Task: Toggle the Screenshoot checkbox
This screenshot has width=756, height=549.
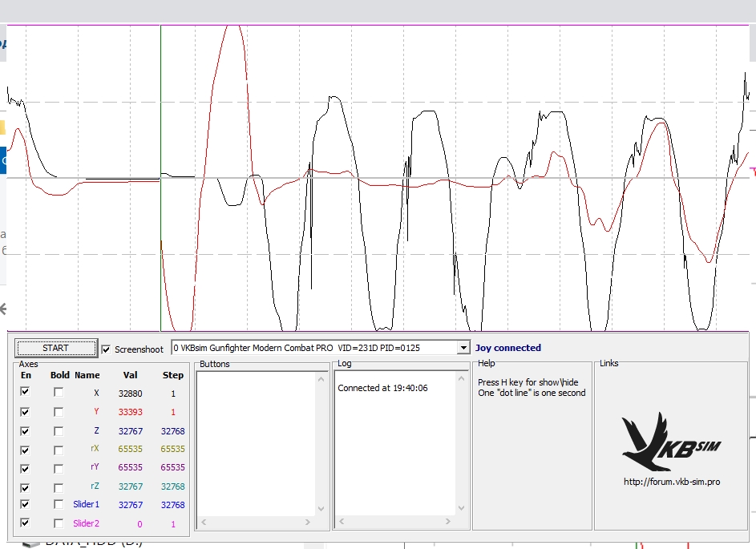Action: coord(107,349)
